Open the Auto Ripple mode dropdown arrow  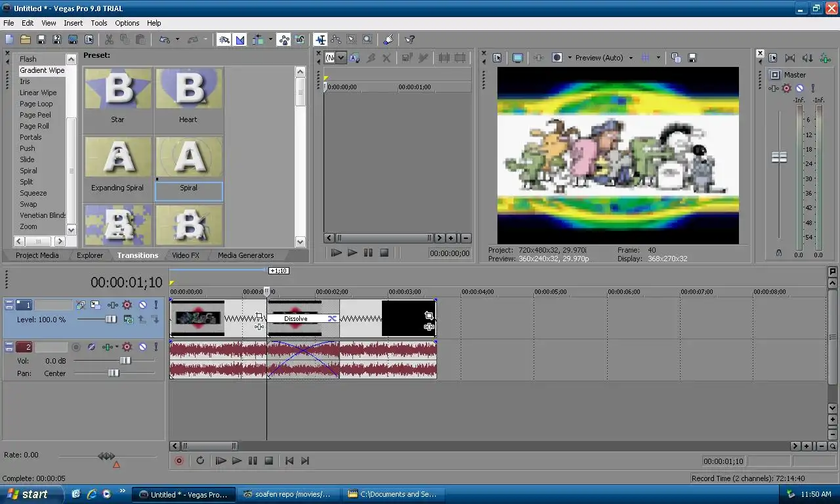point(270,40)
